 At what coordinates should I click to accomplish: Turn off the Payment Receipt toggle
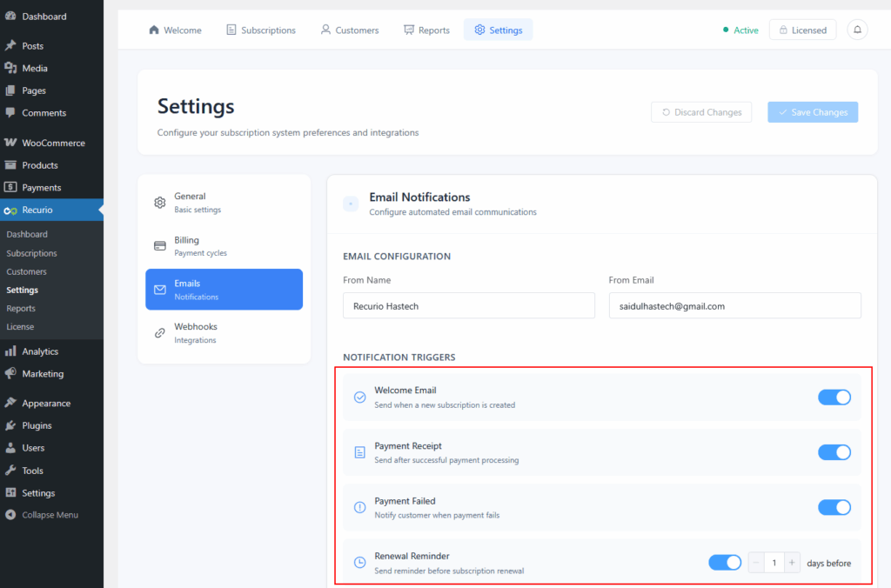click(834, 452)
